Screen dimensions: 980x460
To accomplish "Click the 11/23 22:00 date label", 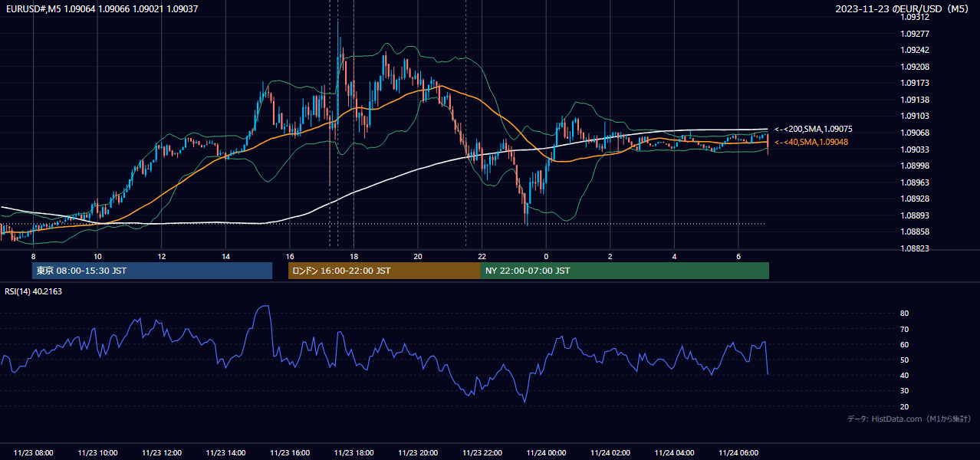I will (x=482, y=453).
